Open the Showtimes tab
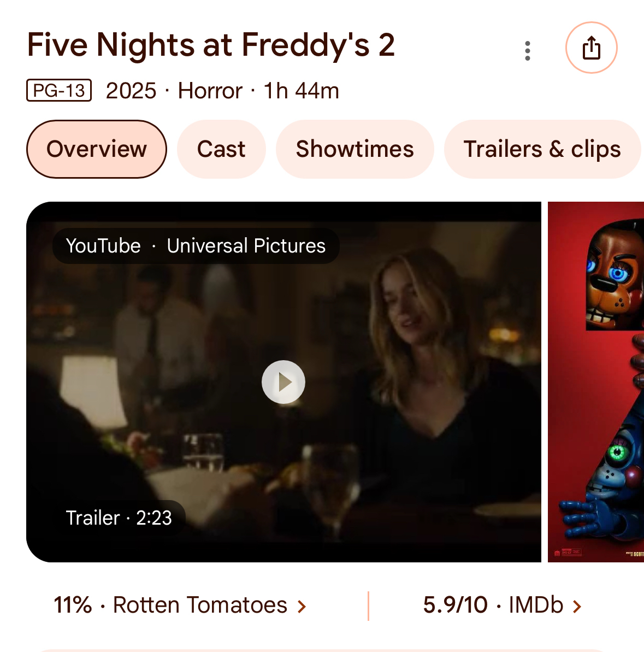The height and width of the screenshot is (652, 644). click(x=355, y=149)
